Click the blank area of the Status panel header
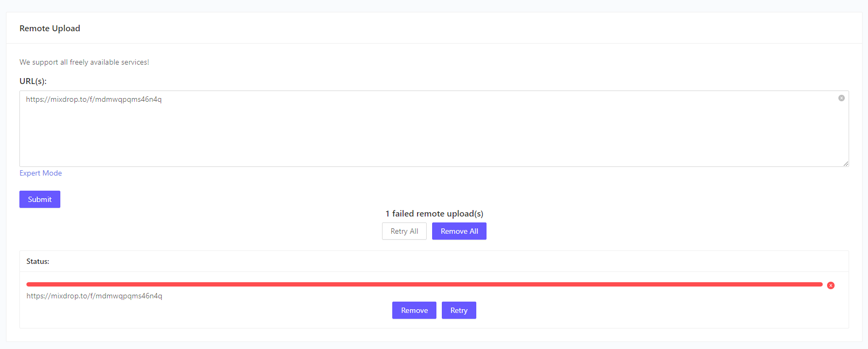 pyautogui.click(x=431, y=261)
